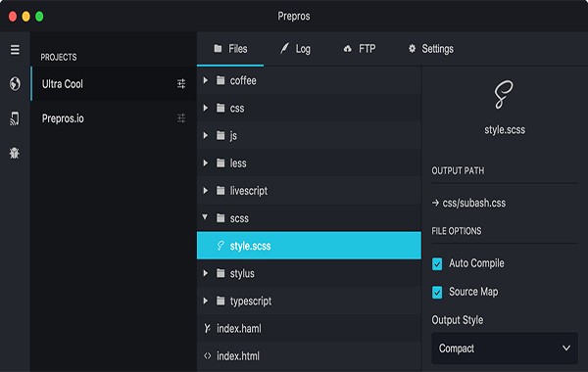
Task: Open Ultra Cool project settings sliders icon
Action: click(181, 83)
